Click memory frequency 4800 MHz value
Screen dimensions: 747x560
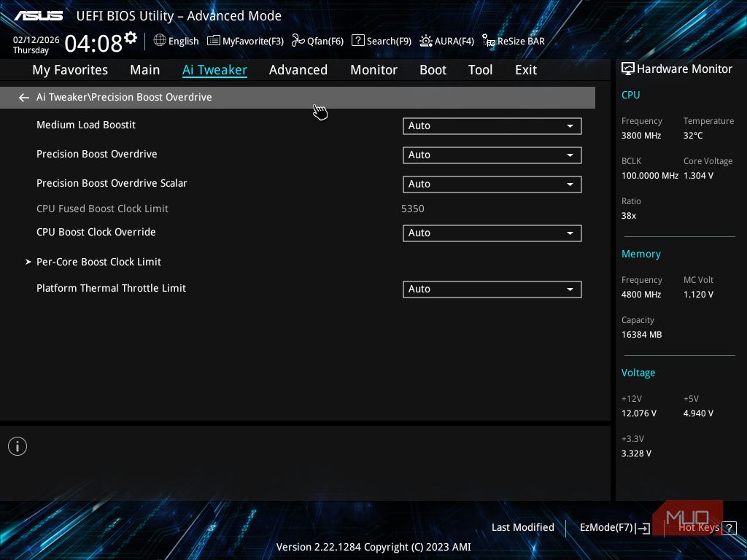coord(640,295)
